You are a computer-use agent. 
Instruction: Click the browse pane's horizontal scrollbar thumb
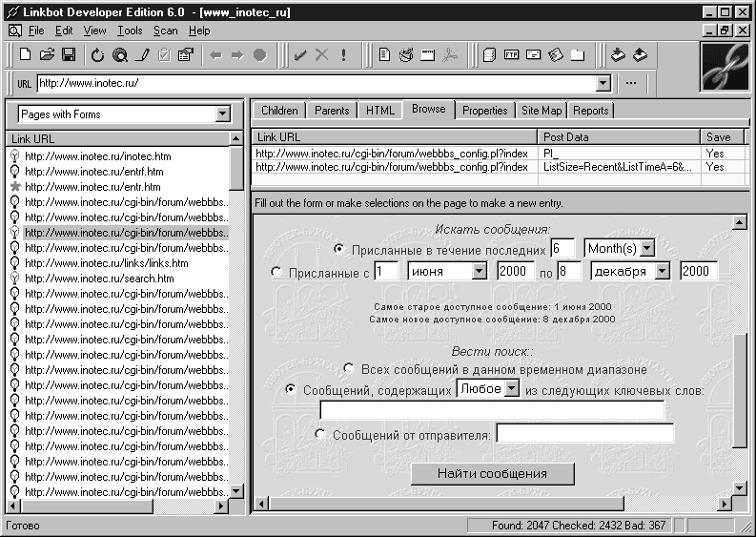(x=446, y=504)
